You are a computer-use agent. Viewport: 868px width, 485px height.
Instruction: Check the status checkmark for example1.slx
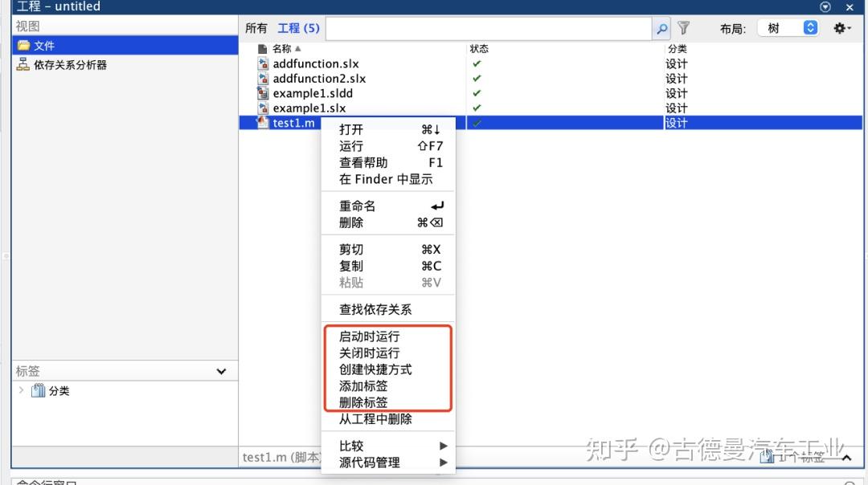coord(478,108)
